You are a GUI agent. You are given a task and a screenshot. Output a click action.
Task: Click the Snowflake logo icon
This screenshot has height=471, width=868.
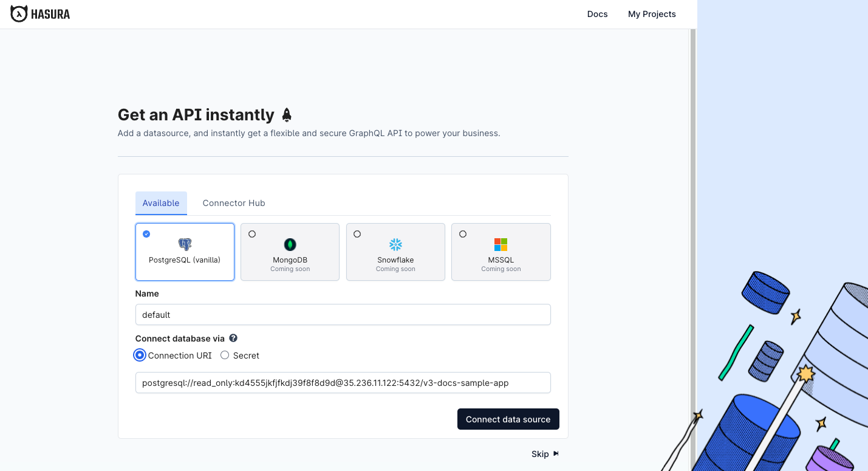[395, 244]
